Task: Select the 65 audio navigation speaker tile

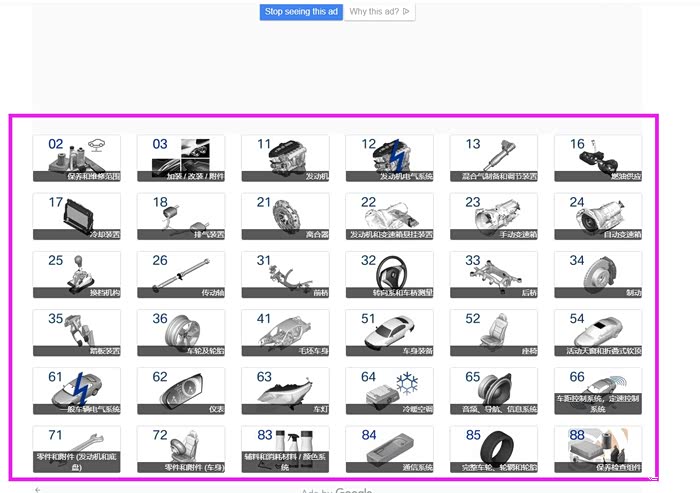Action: (494, 391)
